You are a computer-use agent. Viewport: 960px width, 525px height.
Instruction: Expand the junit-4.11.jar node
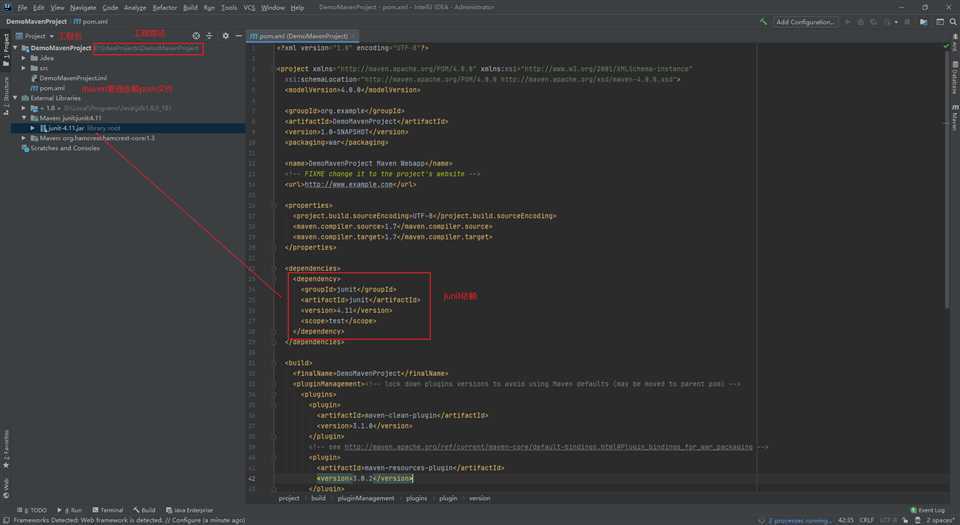[x=32, y=128]
